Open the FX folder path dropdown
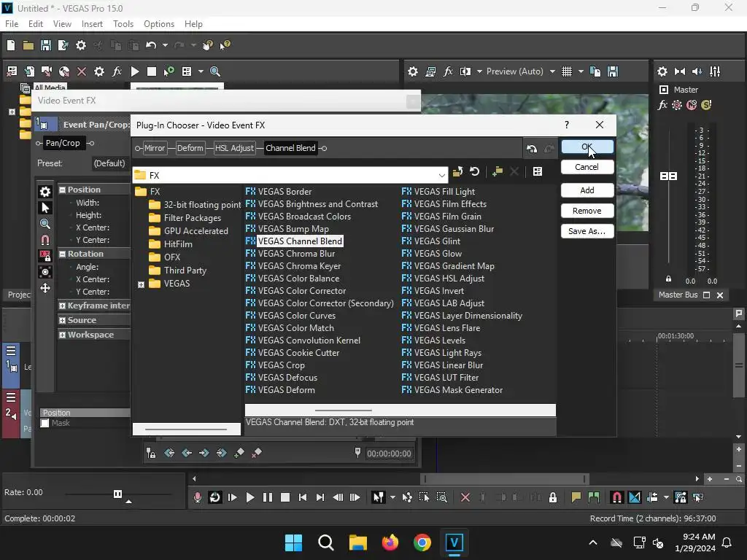This screenshot has width=747, height=560. coord(441,175)
